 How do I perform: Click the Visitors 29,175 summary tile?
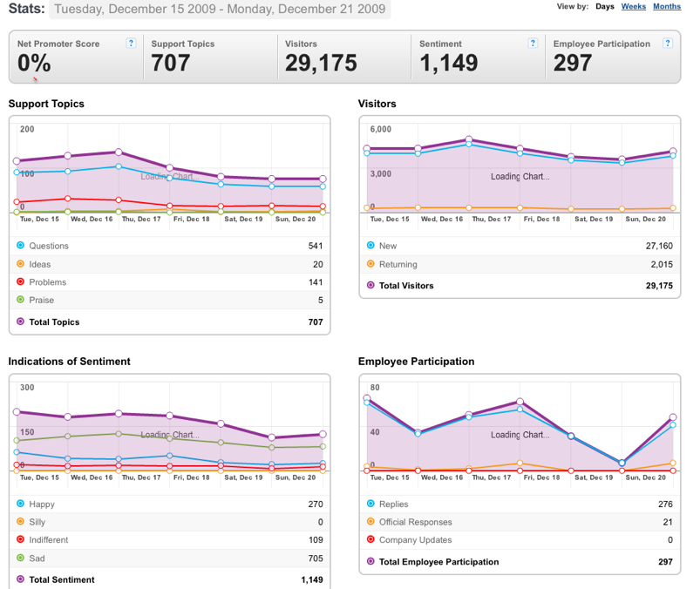[344, 57]
